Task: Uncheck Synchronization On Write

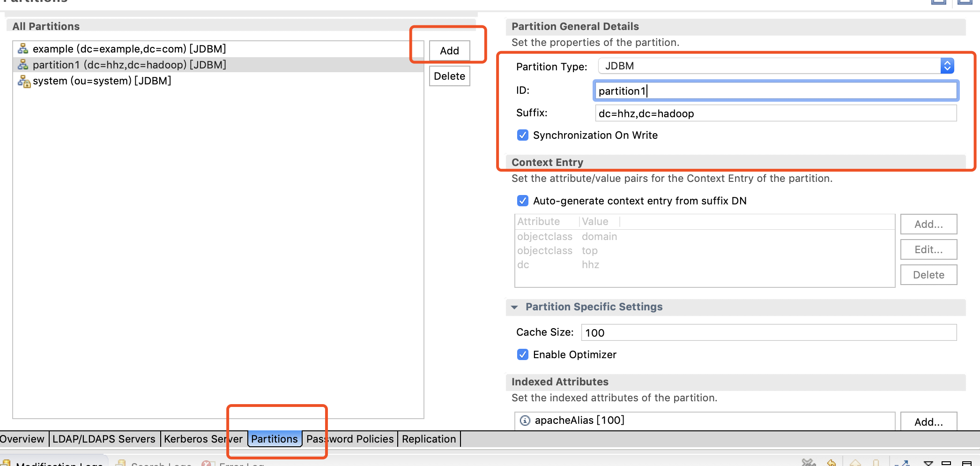Action: (x=522, y=135)
